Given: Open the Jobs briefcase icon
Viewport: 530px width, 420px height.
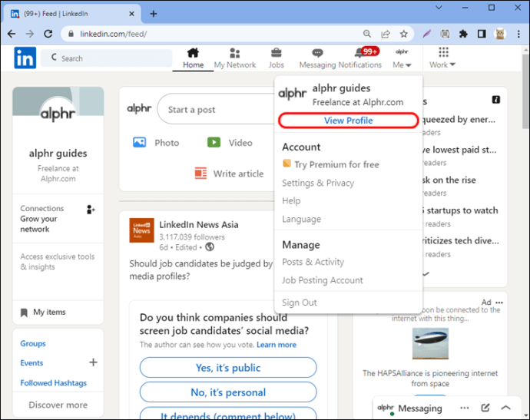Looking at the screenshot, I should pos(277,53).
